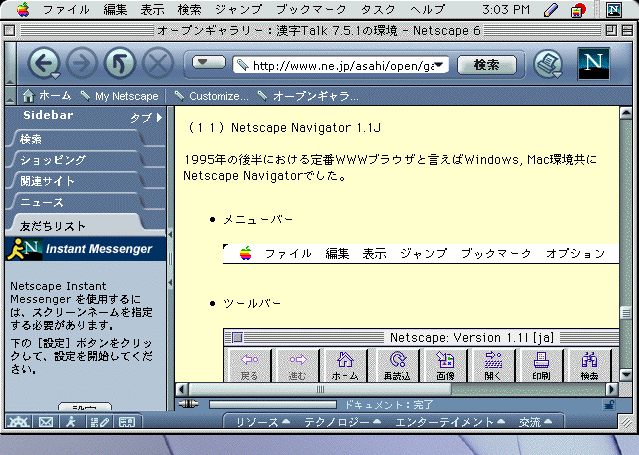Image resolution: width=639 pixels, height=455 pixels.
Task: Select the 関連サイト sidebar tab
Action: point(77,181)
